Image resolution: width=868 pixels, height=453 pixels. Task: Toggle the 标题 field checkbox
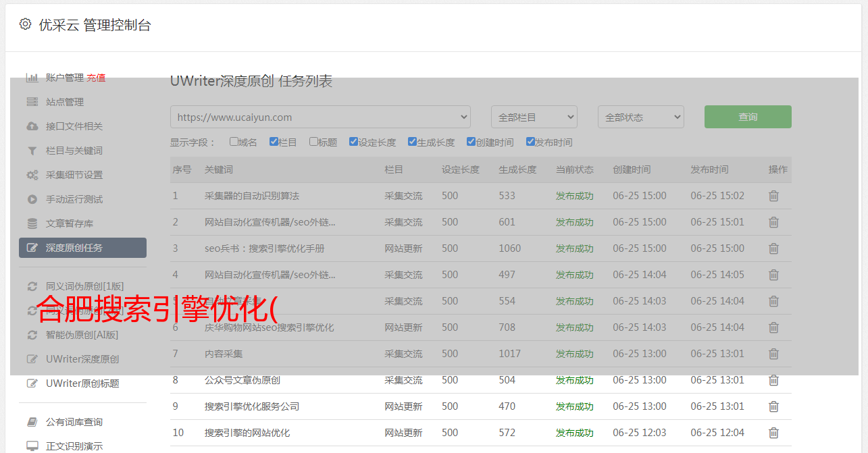point(313,142)
